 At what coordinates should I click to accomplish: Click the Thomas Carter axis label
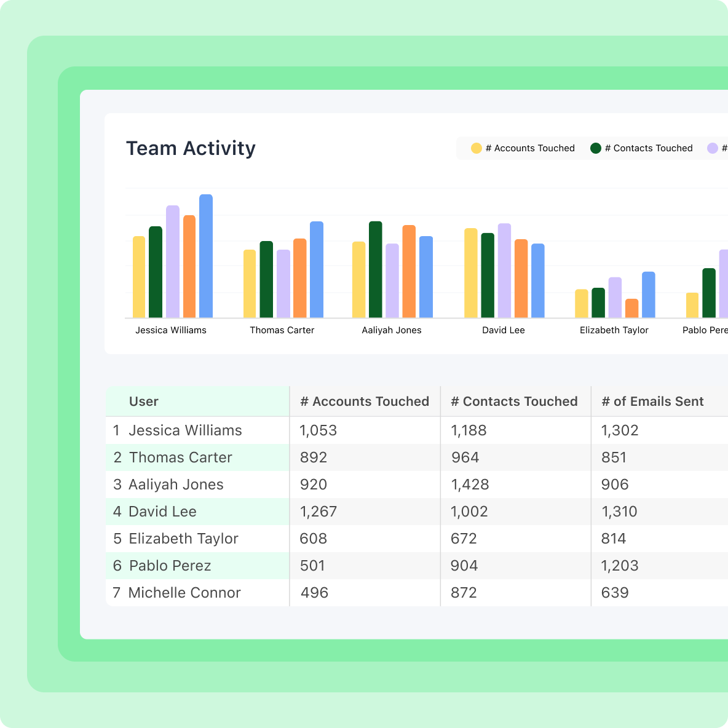pyautogui.click(x=282, y=330)
